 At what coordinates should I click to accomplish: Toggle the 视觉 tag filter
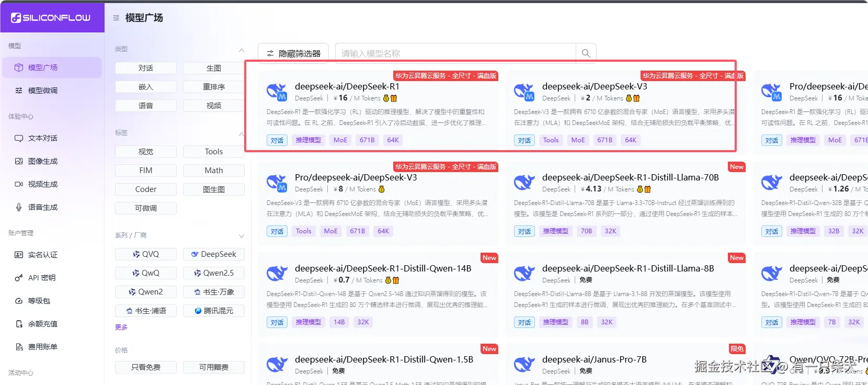tap(146, 152)
